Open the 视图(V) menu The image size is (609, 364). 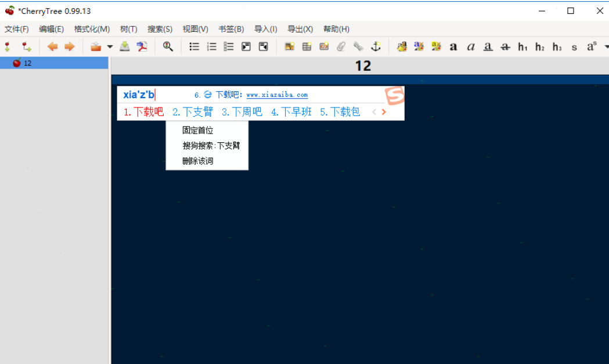pos(196,29)
